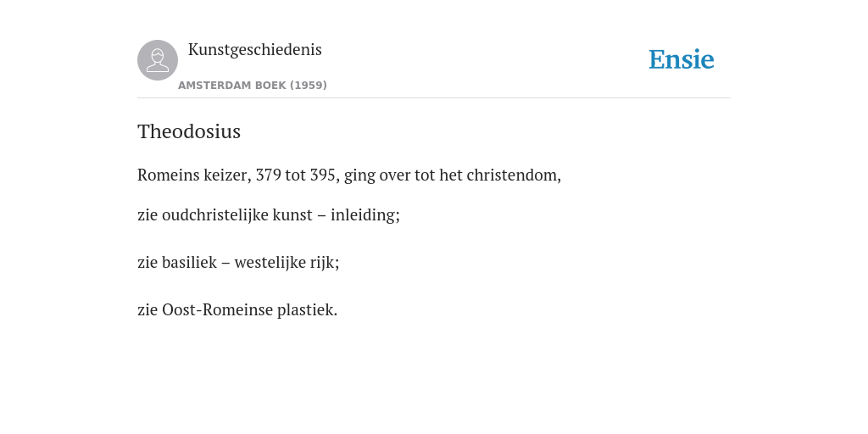Click the words 'westelijke rijk'
The image size is (868, 434).
pos(285,263)
